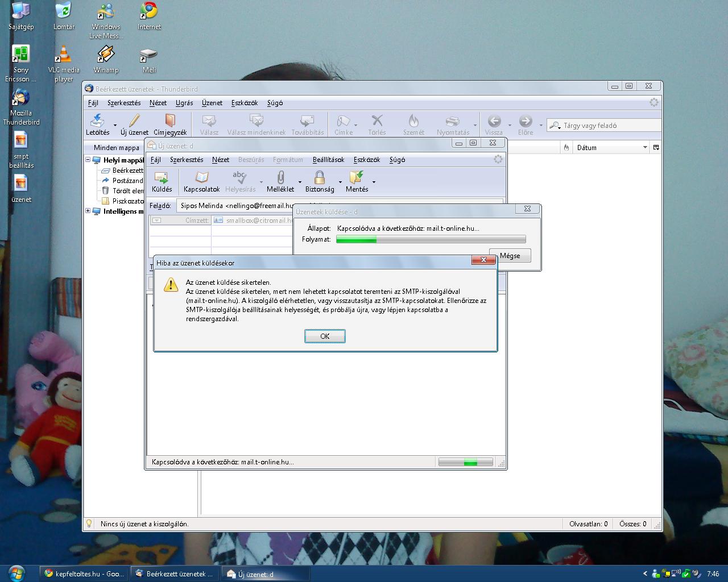Select the Törölt elemek folder
Image resolution: width=728 pixels, height=582 pixels.
point(122,190)
